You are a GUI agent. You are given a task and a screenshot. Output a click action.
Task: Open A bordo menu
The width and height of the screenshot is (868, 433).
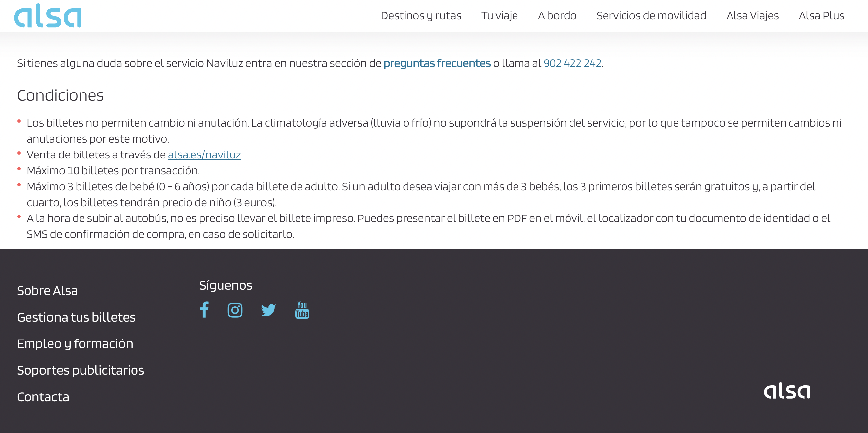[557, 16]
